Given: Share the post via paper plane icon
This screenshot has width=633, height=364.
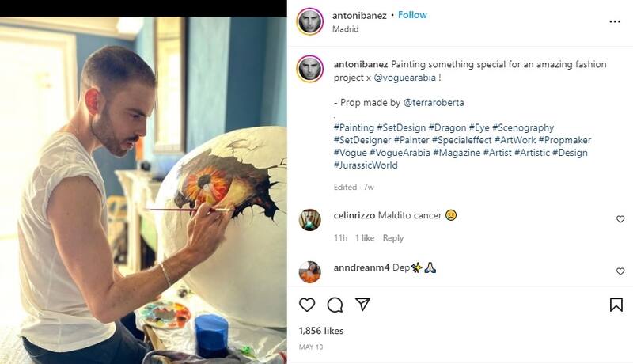Looking at the screenshot, I should (362, 305).
